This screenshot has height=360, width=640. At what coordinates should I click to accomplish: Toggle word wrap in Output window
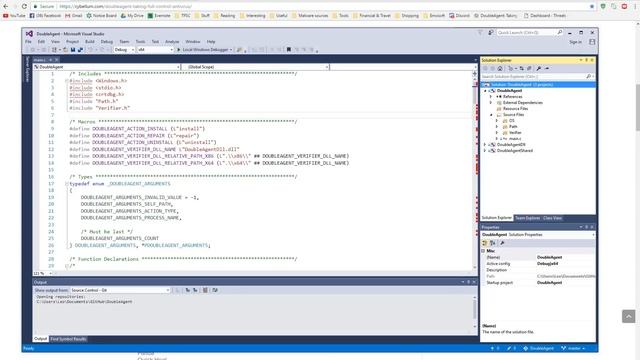point(215,290)
